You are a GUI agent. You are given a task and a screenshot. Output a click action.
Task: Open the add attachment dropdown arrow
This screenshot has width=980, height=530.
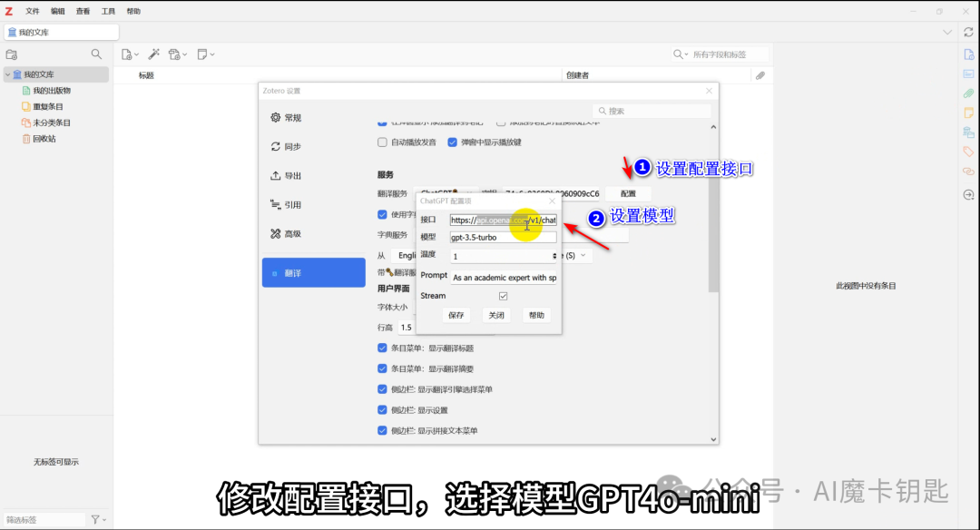[184, 55]
